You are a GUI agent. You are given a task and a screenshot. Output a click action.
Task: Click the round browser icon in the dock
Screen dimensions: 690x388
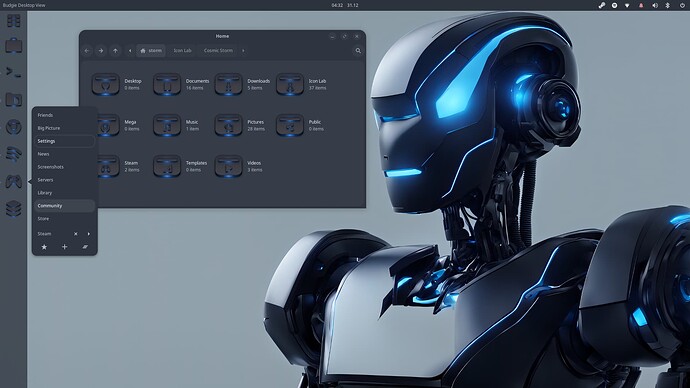pyautogui.click(x=14, y=127)
